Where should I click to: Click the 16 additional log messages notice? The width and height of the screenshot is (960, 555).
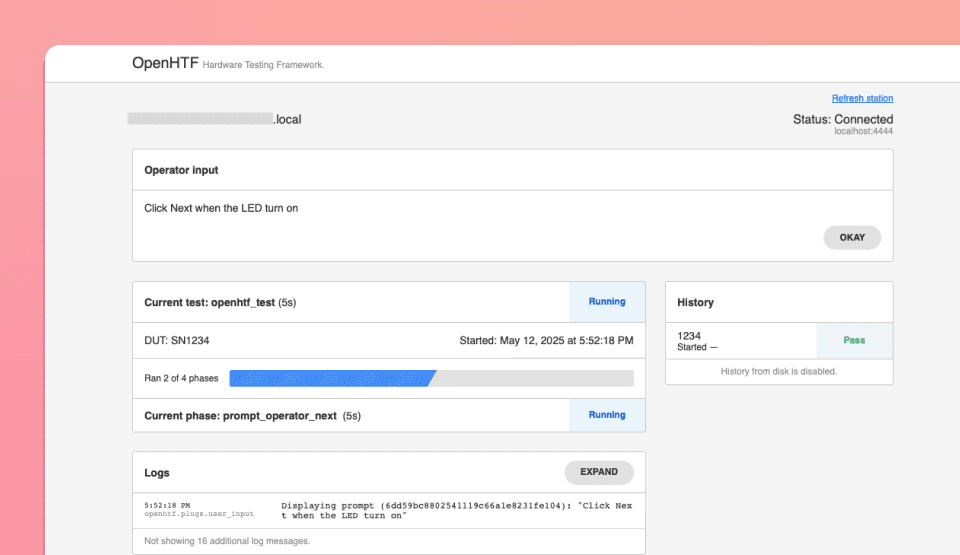coord(227,541)
